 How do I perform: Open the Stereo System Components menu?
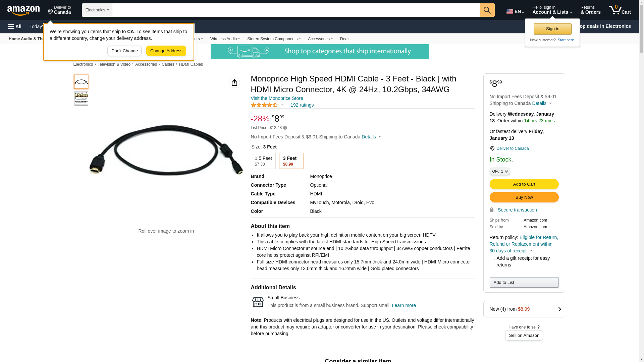point(274,39)
